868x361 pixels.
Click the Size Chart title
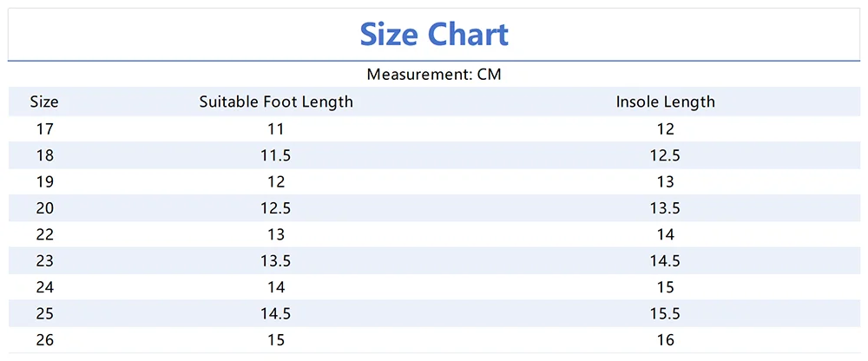pyautogui.click(x=434, y=35)
